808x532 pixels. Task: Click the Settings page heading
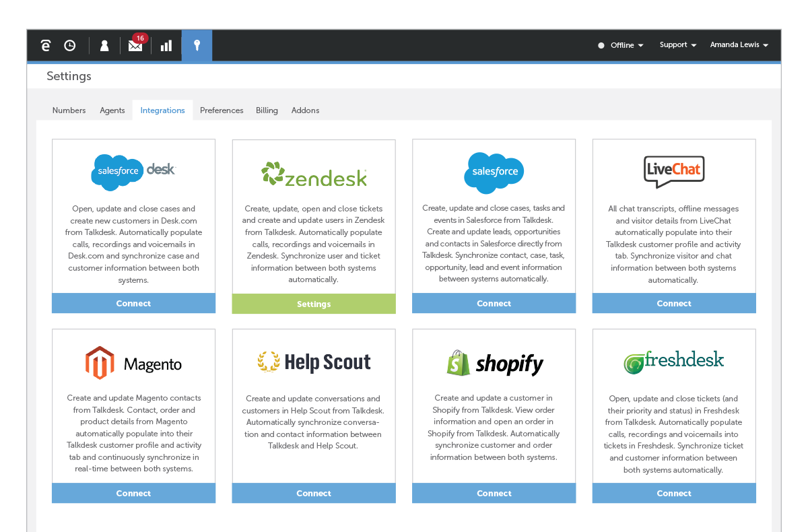click(x=69, y=76)
